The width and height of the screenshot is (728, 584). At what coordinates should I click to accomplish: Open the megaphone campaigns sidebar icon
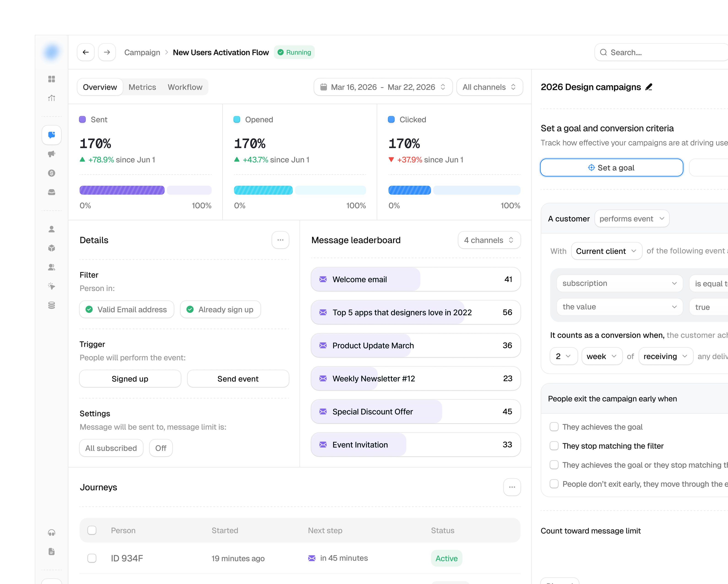pyautogui.click(x=51, y=154)
